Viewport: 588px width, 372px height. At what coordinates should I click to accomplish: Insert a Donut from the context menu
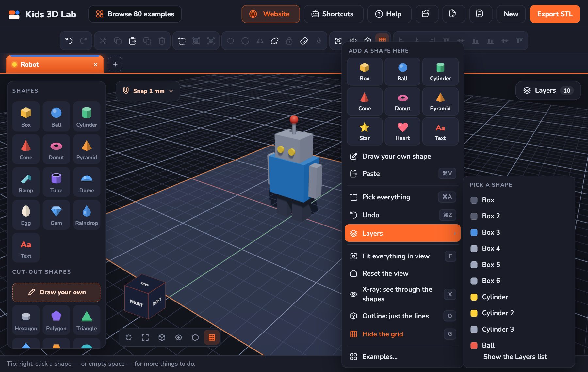[402, 101]
